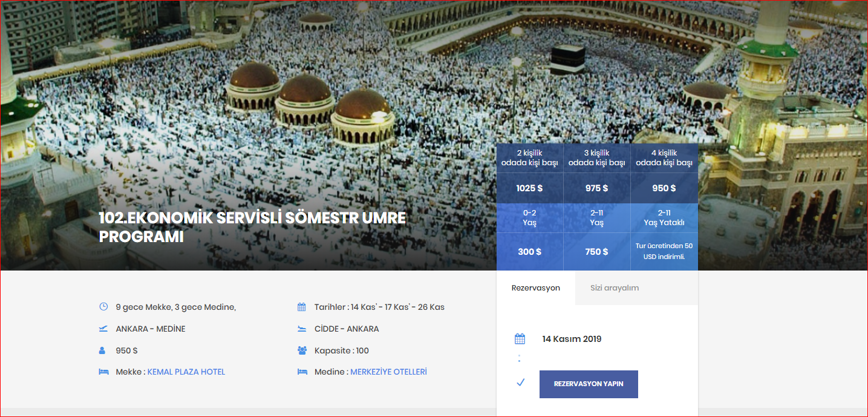Open the KEMAL PLAZA HOTEL link
The width and height of the screenshot is (868, 417).
tap(186, 371)
